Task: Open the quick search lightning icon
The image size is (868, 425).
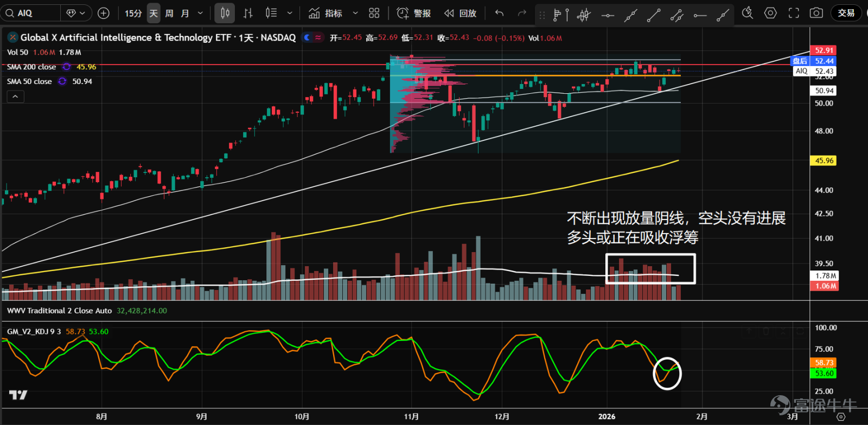Action: point(748,13)
